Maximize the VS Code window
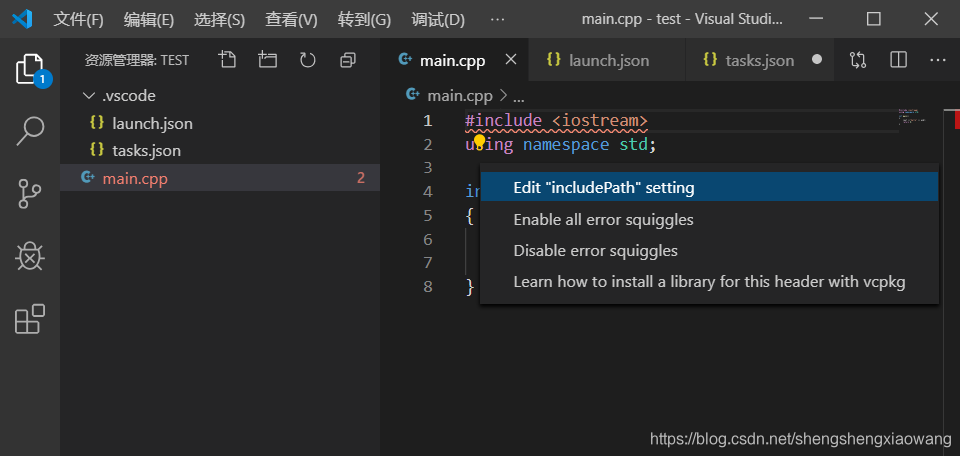The image size is (961, 458). (x=873, y=20)
